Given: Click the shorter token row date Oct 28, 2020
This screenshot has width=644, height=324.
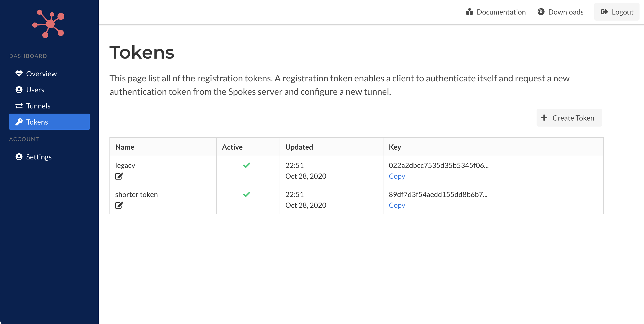Looking at the screenshot, I should coord(306,205).
